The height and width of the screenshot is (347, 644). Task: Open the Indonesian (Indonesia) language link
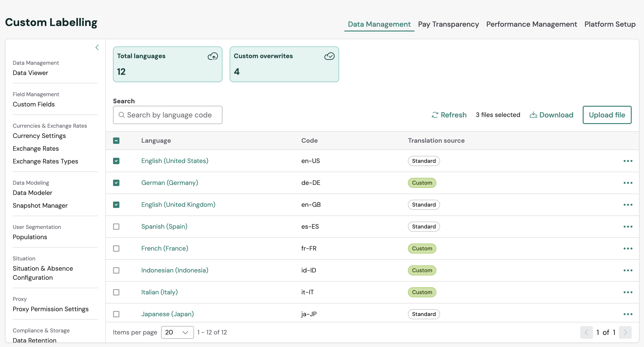[x=175, y=270]
